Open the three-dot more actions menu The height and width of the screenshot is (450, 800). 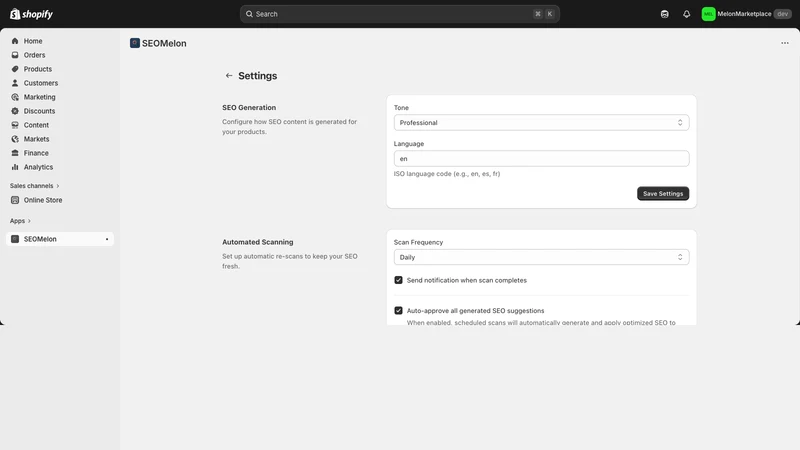click(x=785, y=43)
